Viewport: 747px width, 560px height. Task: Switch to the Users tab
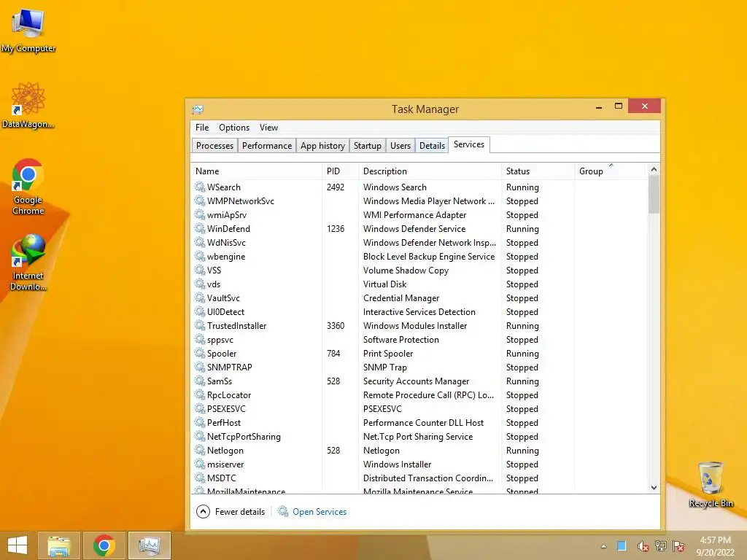400,146
